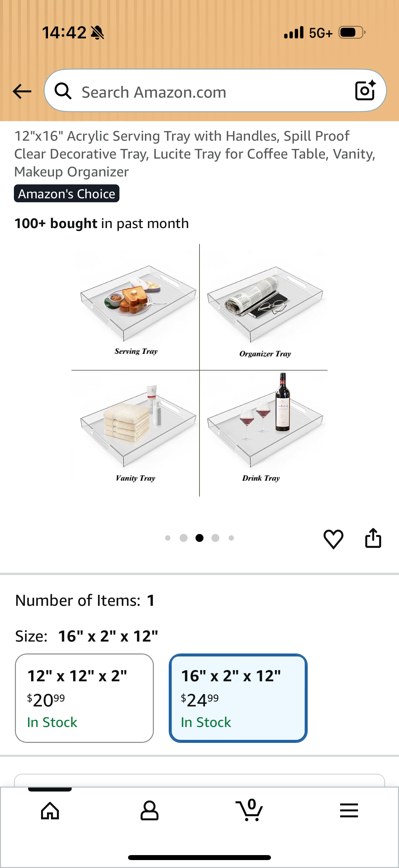Select 12" x 12" x 2" size option

(84, 698)
